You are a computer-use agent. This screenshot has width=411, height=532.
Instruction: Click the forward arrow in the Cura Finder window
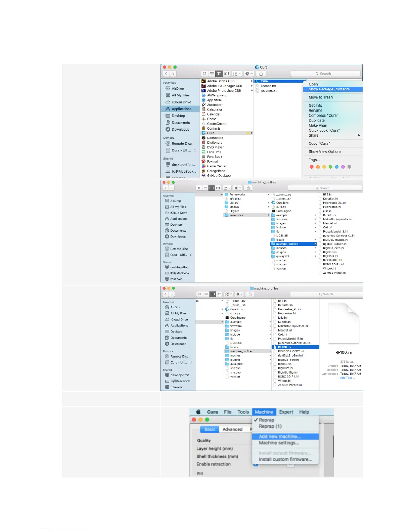[173, 74]
